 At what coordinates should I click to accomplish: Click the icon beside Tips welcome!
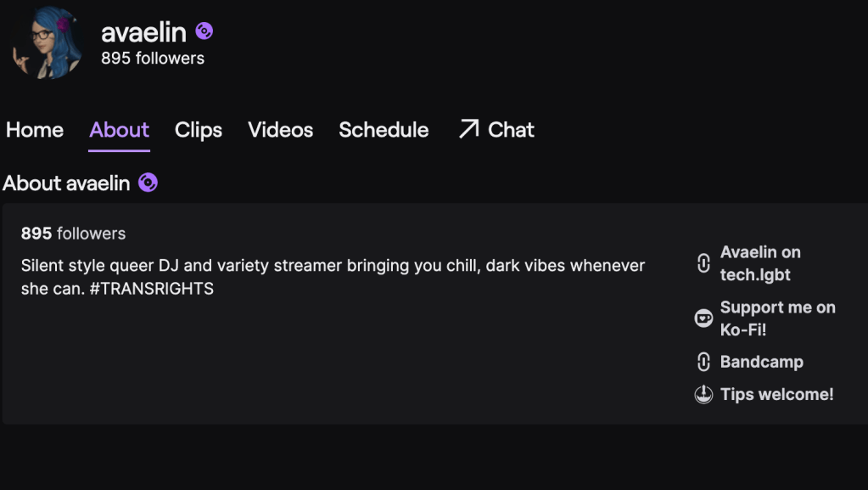pyautogui.click(x=703, y=394)
